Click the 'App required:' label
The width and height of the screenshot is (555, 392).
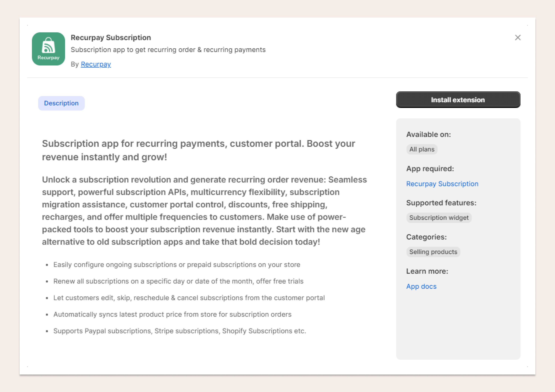430,169
